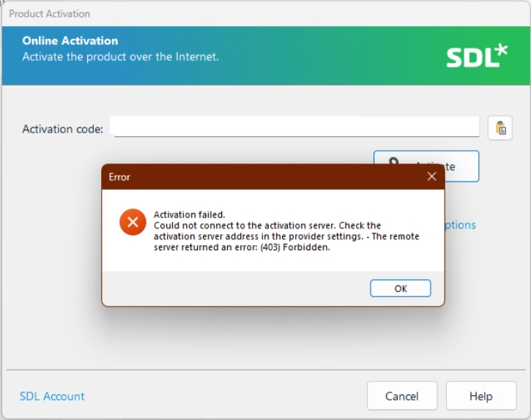
Task: Click the "Could not connect to the activation server" text
Action: pyautogui.click(x=245, y=225)
